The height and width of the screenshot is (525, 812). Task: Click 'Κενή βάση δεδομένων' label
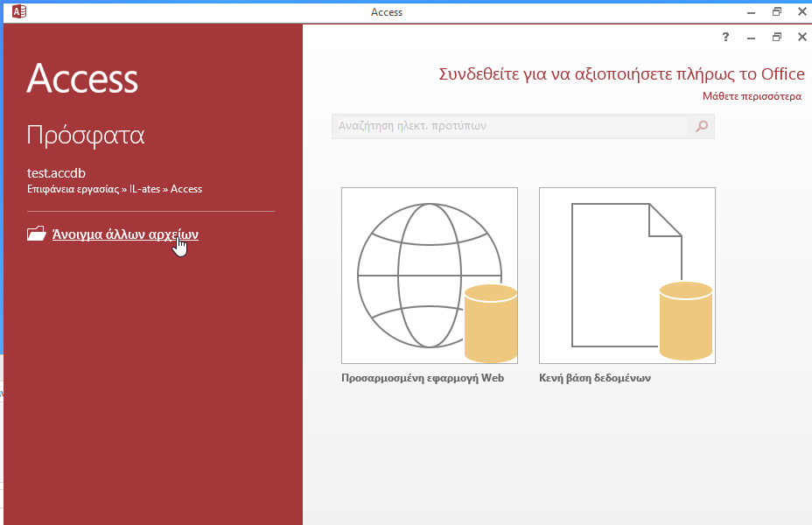(595, 378)
